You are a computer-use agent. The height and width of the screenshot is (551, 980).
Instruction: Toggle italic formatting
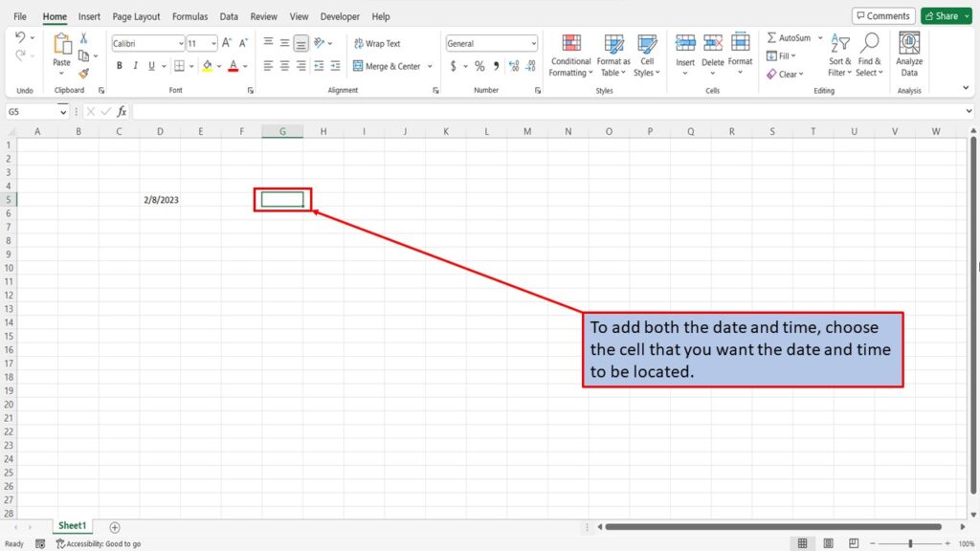coord(134,65)
